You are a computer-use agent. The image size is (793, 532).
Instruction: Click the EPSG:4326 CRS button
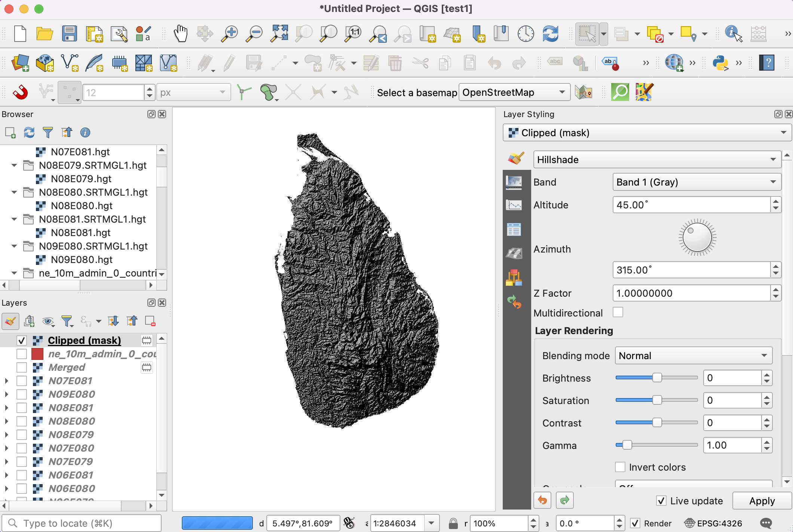pos(713,523)
